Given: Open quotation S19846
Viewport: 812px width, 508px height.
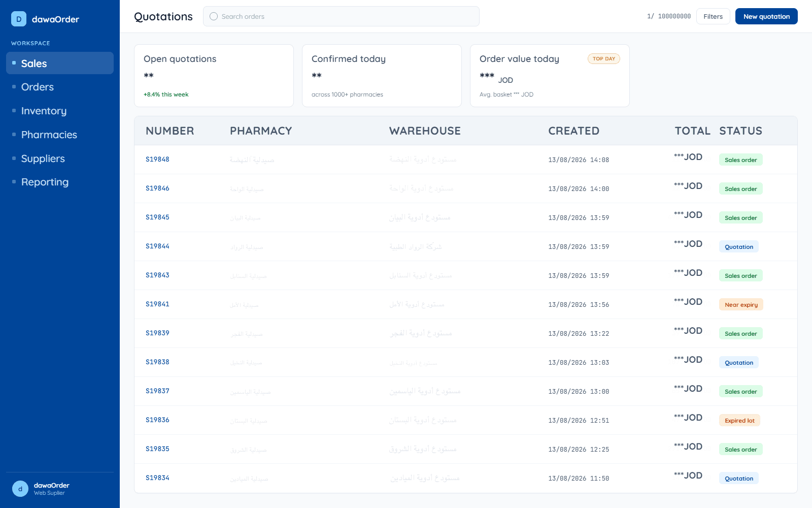Looking at the screenshot, I should [157, 188].
